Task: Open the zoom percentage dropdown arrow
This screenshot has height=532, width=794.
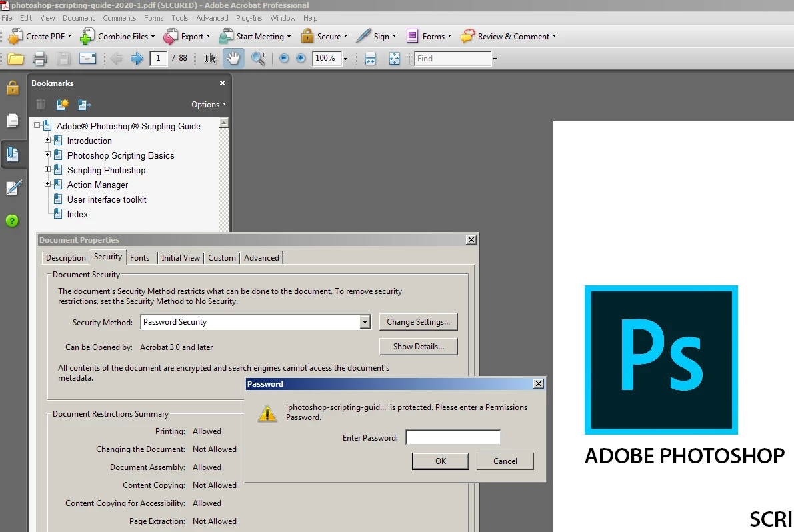Action: (x=346, y=59)
